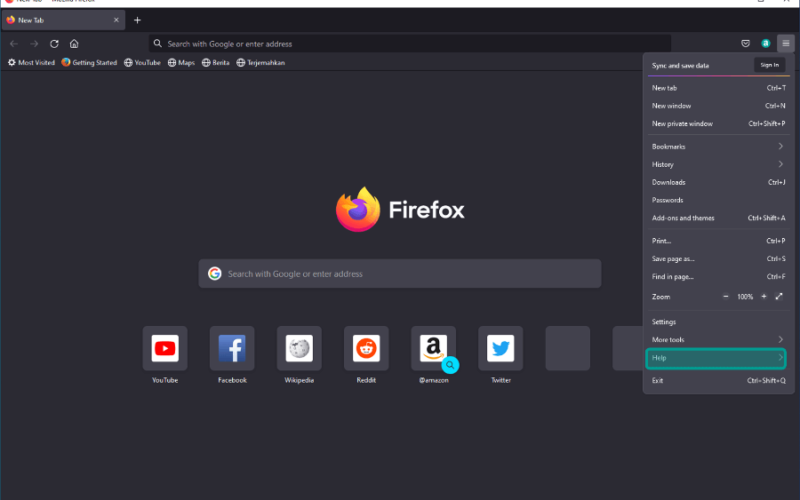
Task: Choose Exit from the menu
Action: (718, 381)
